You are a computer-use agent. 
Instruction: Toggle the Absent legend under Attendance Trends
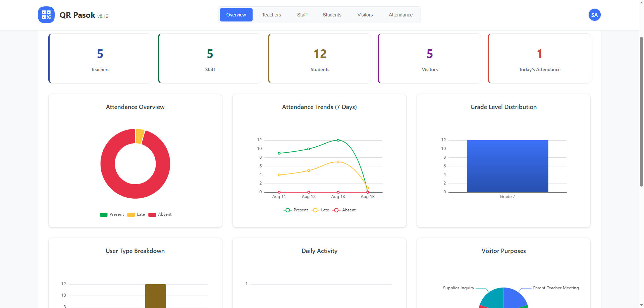point(344,210)
